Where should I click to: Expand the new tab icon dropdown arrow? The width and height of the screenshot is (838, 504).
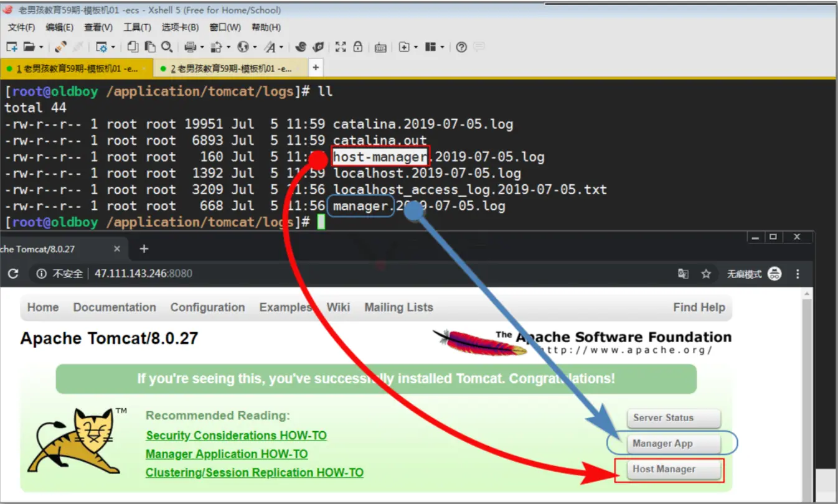click(x=416, y=47)
